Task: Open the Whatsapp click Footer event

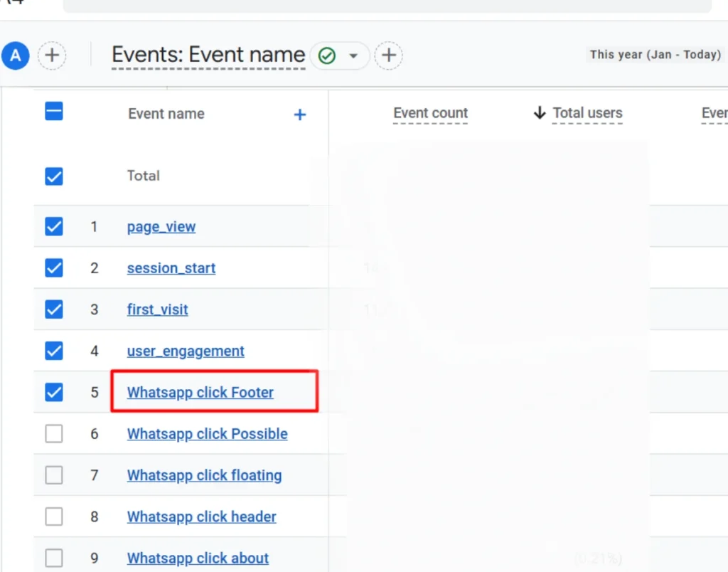Action: [x=200, y=393]
